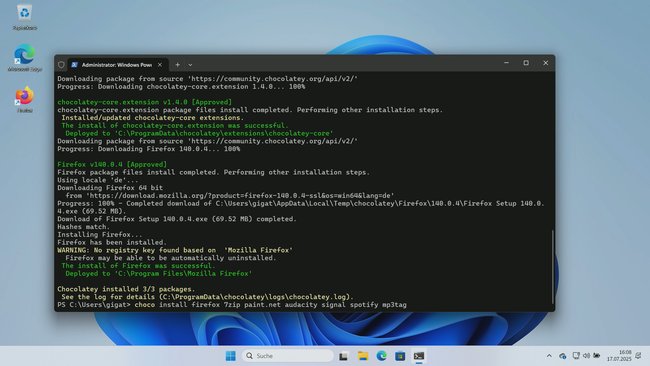Close the Administrator: Windows PowerShell tab

(160, 65)
